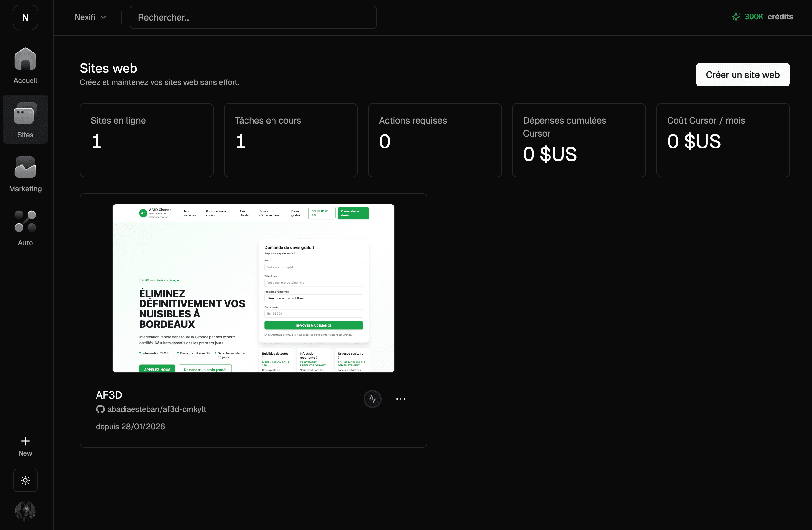812x530 pixels.
Task: Open the Accueil home icon
Action: click(25, 59)
